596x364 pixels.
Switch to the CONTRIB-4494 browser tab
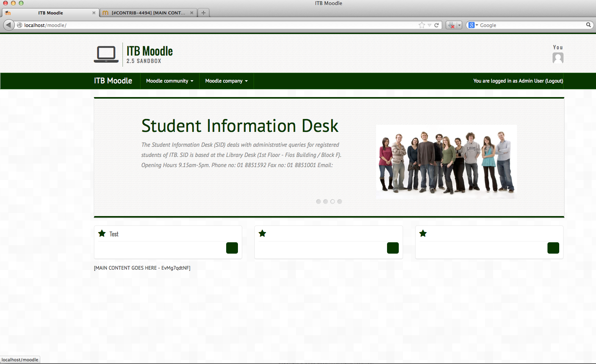(148, 13)
